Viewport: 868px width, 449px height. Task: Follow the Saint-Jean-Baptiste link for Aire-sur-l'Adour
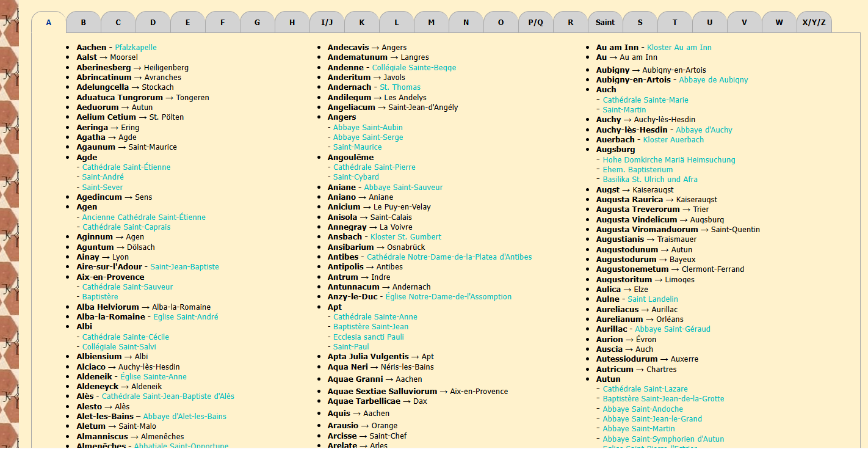point(184,267)
